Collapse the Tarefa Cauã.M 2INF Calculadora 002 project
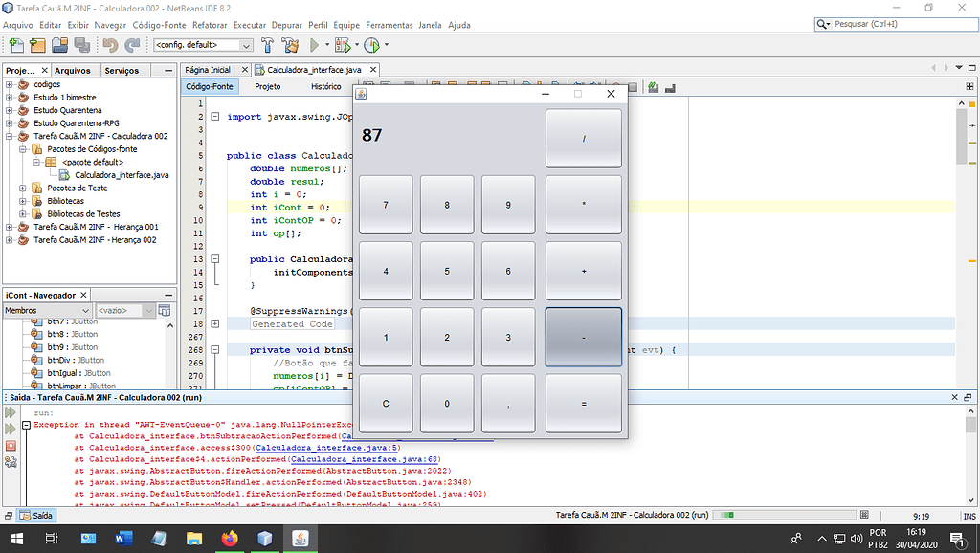 coord(10,136)
